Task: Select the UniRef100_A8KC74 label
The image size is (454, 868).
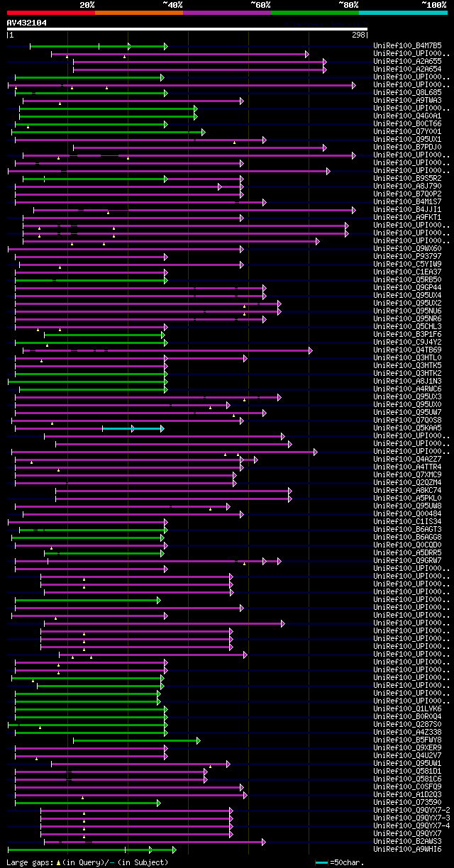Action: point(407,491)
